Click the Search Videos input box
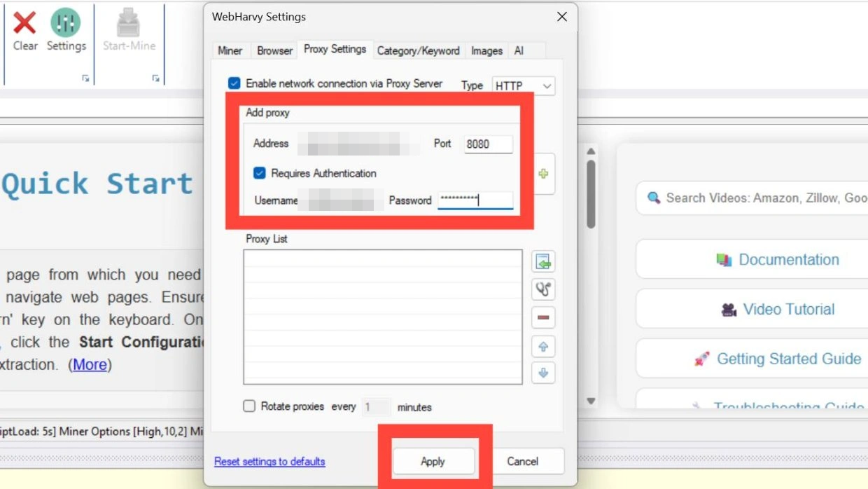 (752, 198)
